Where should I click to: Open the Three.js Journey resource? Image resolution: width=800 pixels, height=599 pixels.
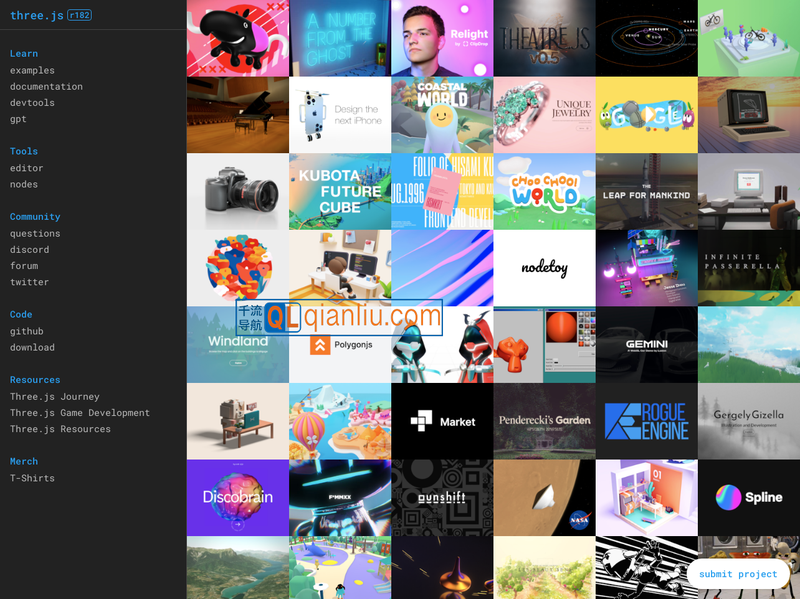(x=54, y=396)
